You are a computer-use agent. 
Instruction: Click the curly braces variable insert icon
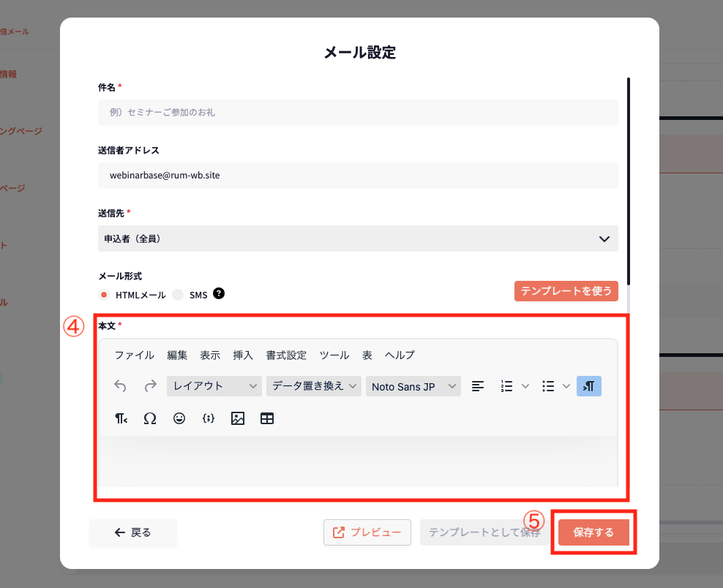click(208, 418)
